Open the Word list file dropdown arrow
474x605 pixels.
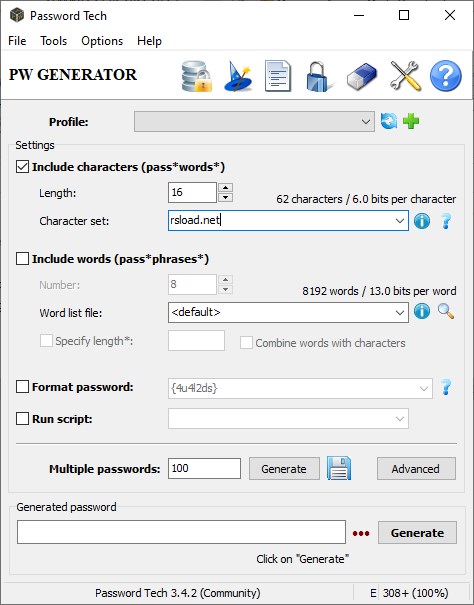(400, 313)
